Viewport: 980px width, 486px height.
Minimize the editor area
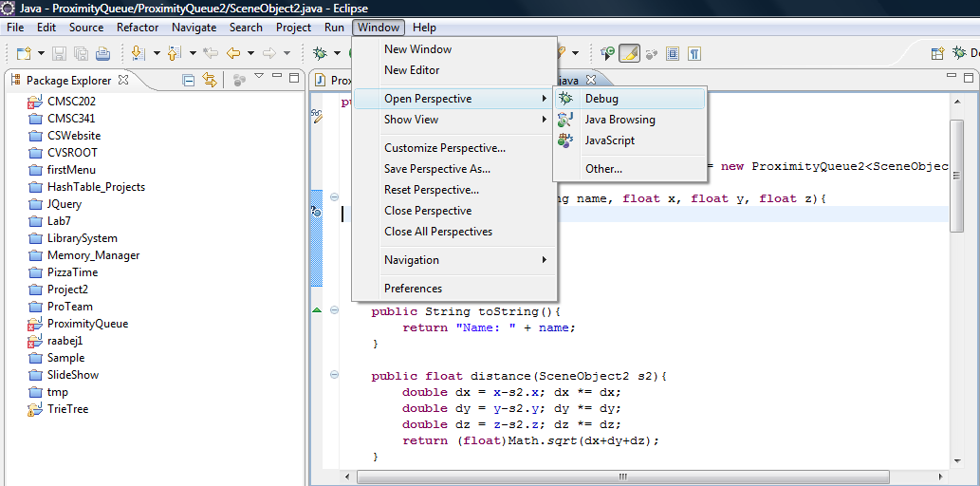point(952,76)
